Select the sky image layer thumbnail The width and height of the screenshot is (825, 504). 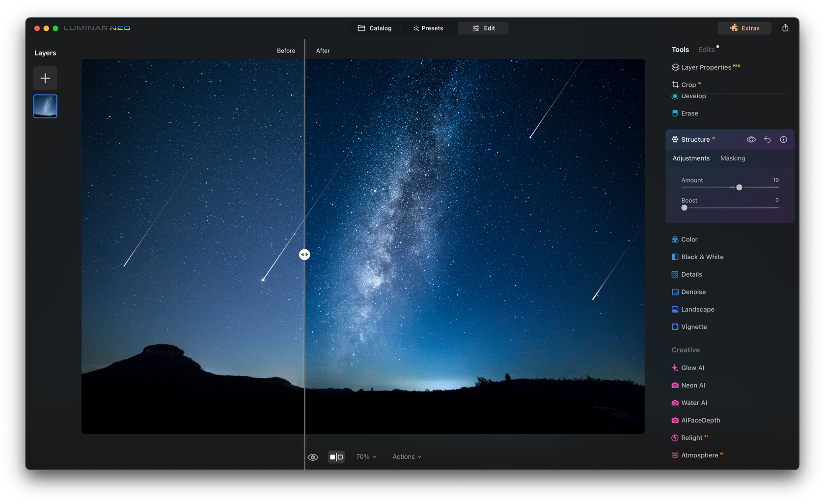click(45, 106)
